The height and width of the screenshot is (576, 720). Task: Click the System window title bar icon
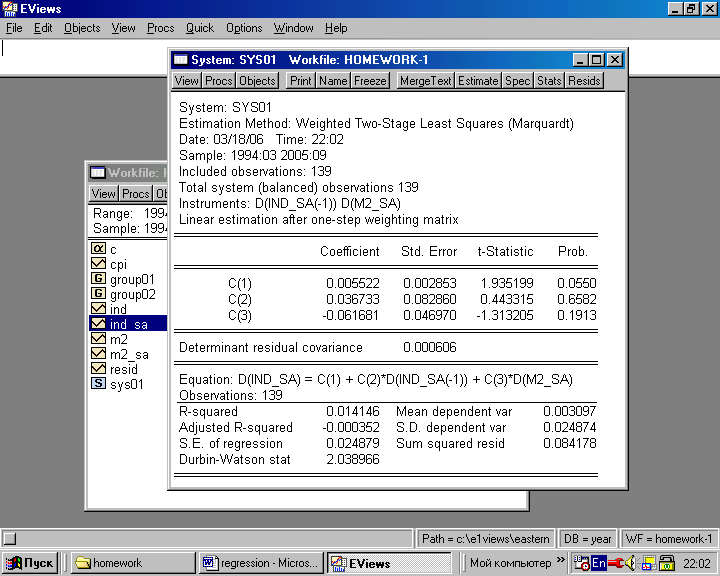click(180, 60)
